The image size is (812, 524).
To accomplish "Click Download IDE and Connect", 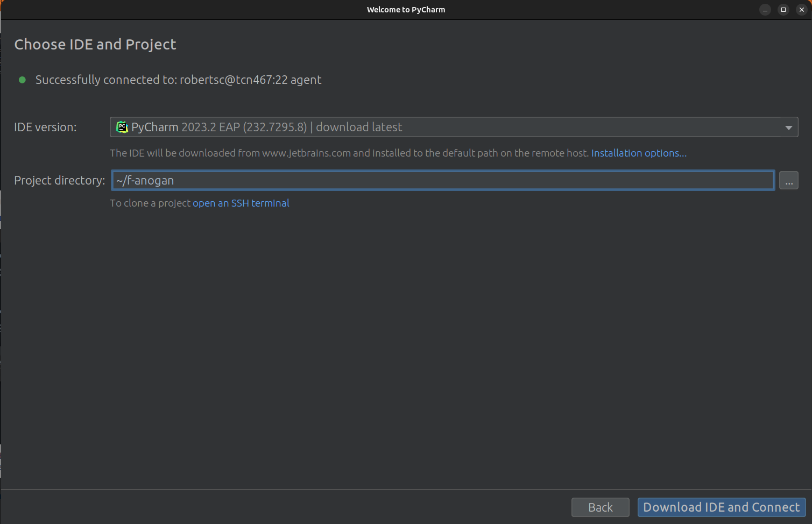I will tap(721, 507).
